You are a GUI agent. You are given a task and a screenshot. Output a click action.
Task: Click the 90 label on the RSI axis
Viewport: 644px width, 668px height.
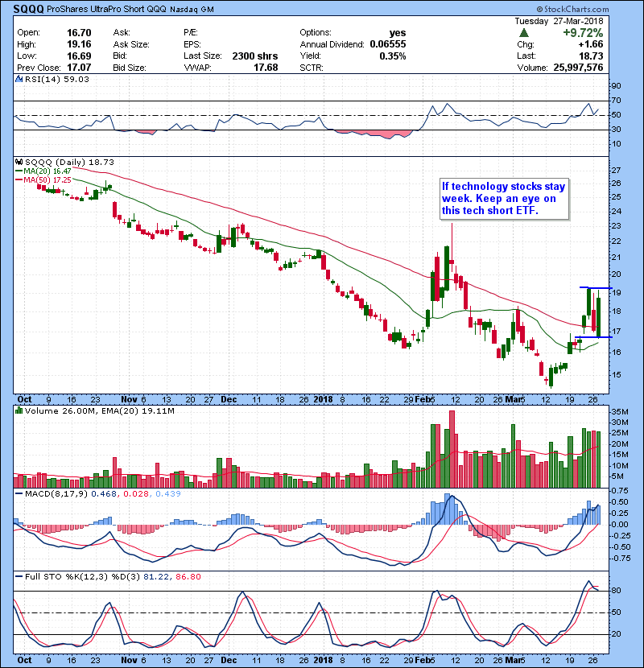pyautogui.click(x=616, y=85)
